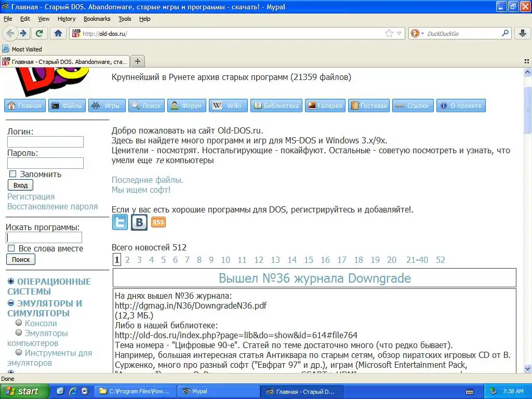Open the Библиотека nav button
The image size is (532, 399).
(x=276, y=105)
